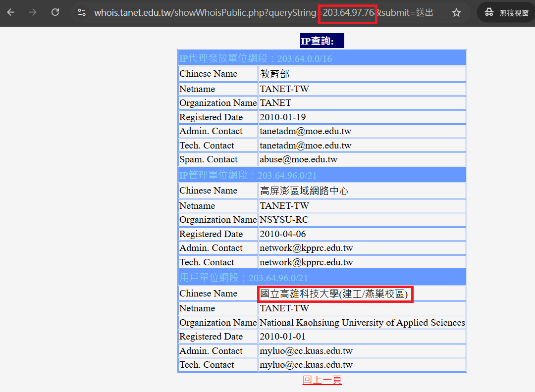
Task: Click the header '用戶單位網段：203.64.96.0/21'
Action: [x=322, y=278]
